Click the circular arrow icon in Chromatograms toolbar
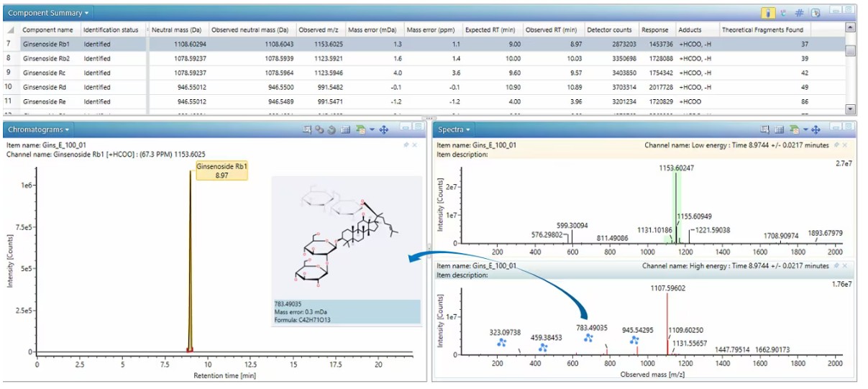 (x=331, y=129)
